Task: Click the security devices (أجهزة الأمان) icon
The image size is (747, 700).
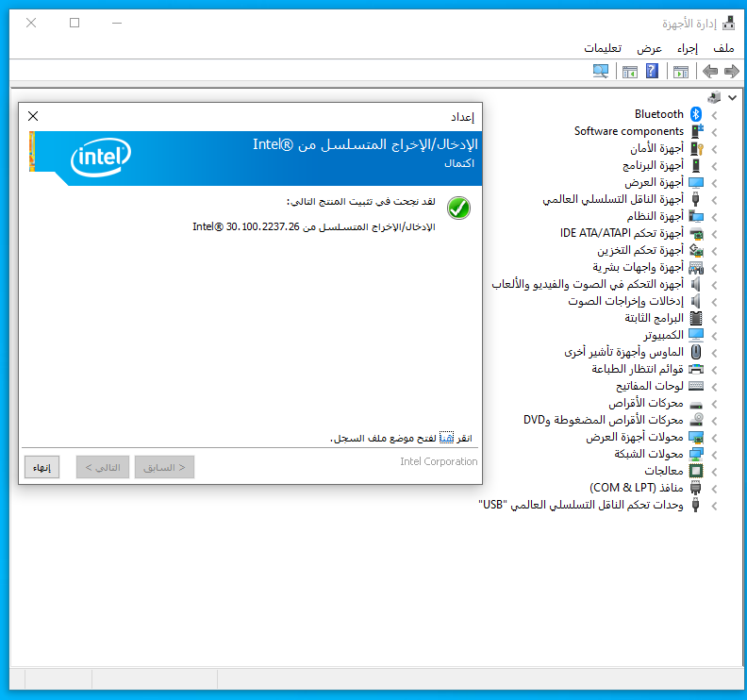Action: click(x=696, y=148)
